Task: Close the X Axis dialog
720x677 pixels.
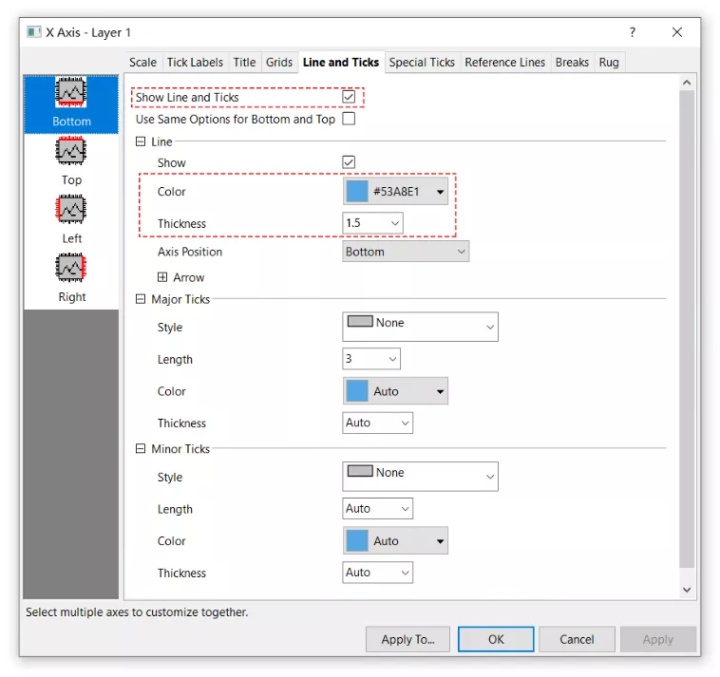Action: pos(677,32)
